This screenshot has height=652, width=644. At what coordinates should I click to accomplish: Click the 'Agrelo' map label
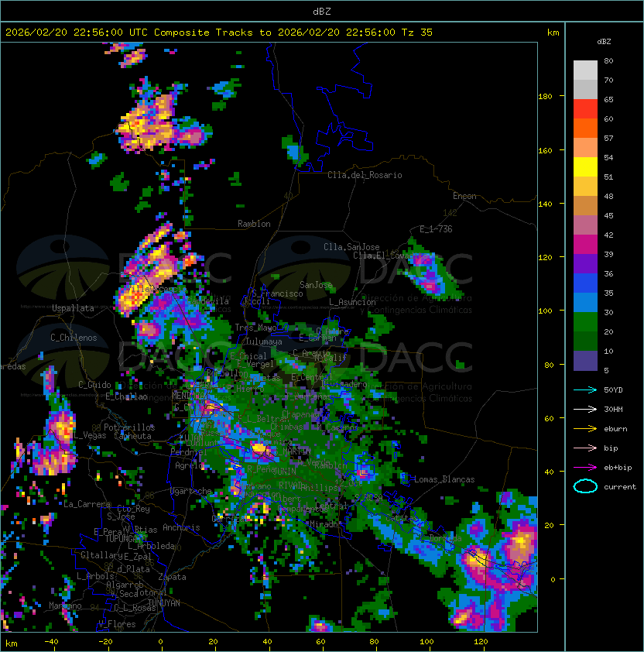click(189, 465)
